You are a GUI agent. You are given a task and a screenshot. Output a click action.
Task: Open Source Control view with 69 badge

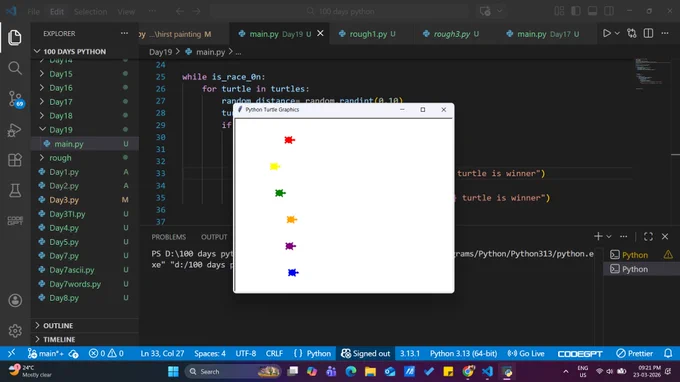tap(16, 99)
